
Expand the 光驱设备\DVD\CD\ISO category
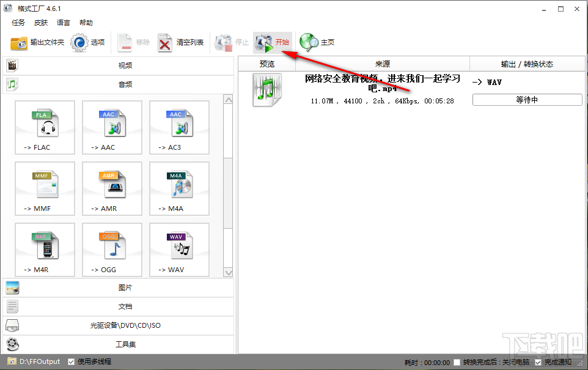pyautogui.click(x=118, y=325)
